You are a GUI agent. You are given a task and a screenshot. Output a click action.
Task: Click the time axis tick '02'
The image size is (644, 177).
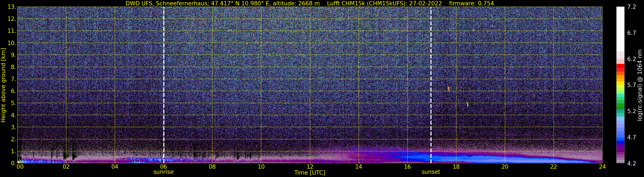(66, 167)
